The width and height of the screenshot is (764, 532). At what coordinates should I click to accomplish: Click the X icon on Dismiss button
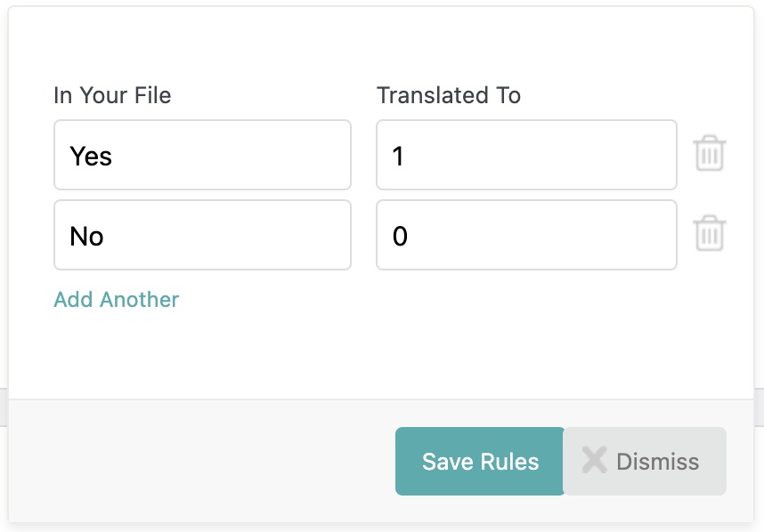595,460
